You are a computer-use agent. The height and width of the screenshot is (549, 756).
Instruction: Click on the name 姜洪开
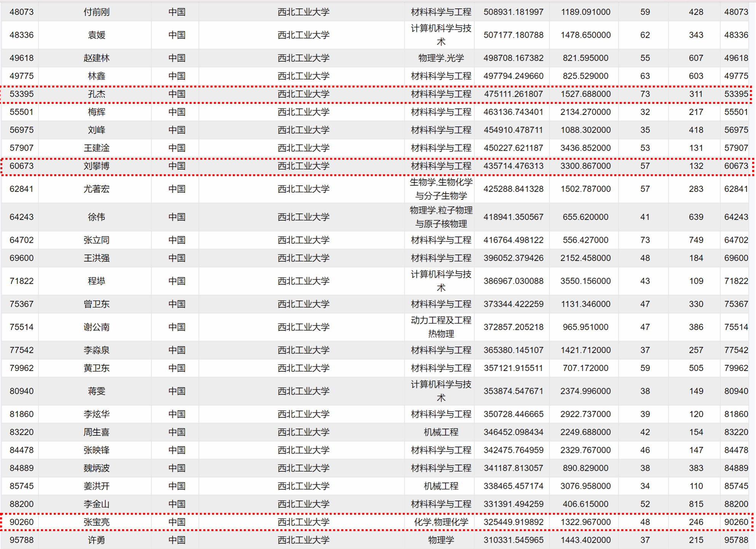96,486
